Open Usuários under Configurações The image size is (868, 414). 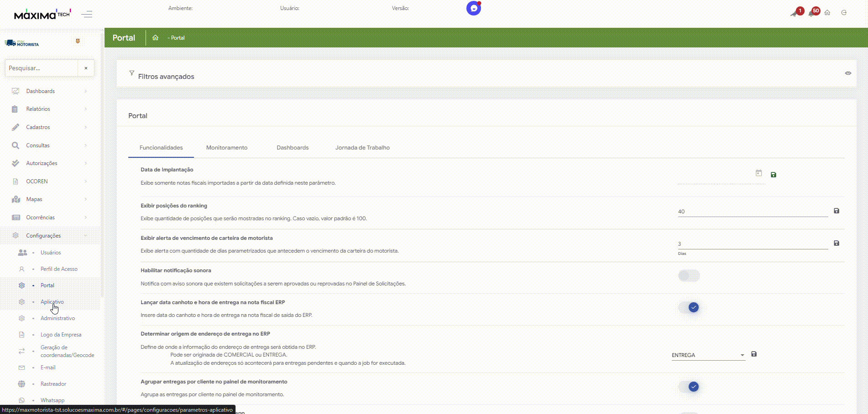[x=51, y=253]
